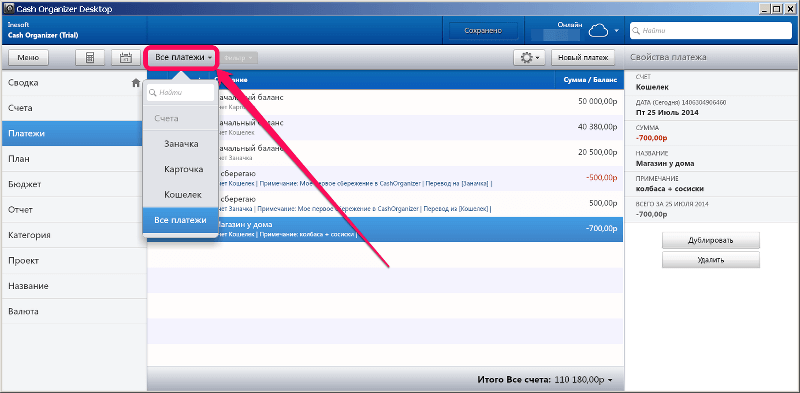Open the calculator tool
This screenshot has height=393, width=800.
pyautogui.click(x=90, y=58)
